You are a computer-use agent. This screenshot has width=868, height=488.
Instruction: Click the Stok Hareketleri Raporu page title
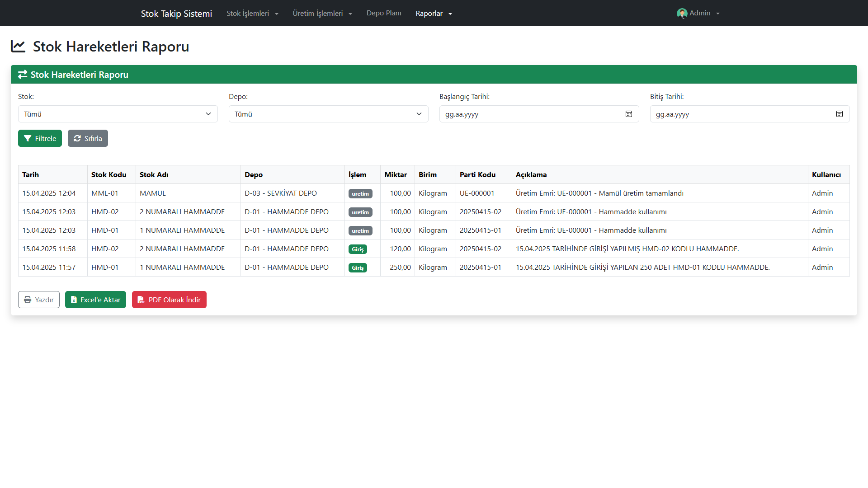point(111,47)
